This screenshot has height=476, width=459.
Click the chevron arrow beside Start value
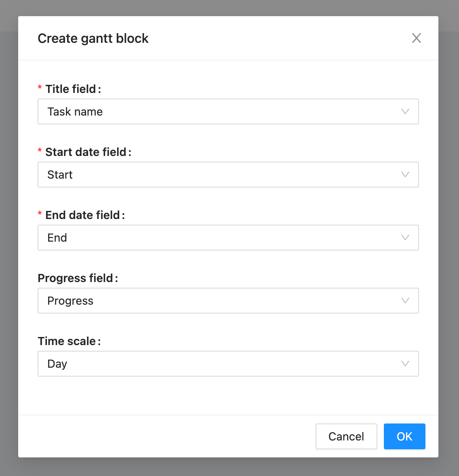click(405, 175)
